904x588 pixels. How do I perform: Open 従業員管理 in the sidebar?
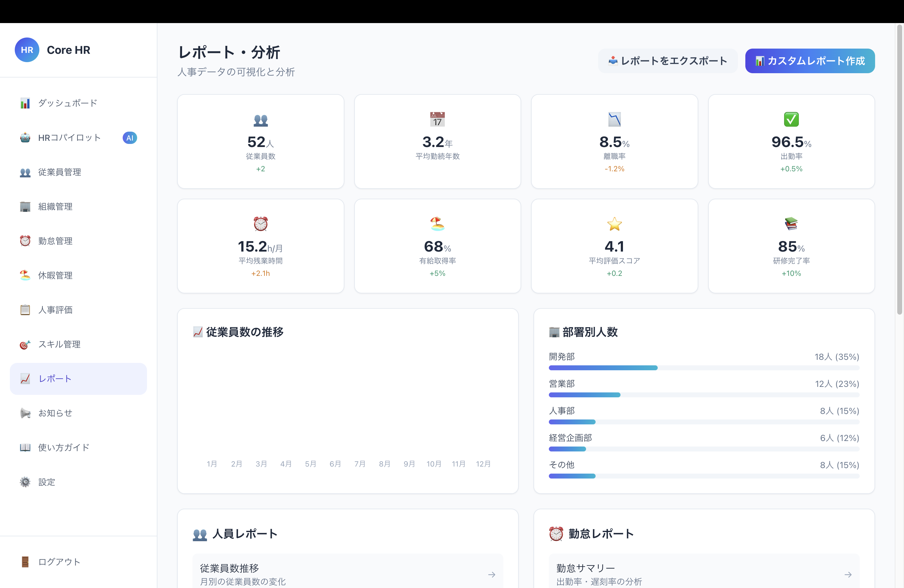[x=60, y=172]
